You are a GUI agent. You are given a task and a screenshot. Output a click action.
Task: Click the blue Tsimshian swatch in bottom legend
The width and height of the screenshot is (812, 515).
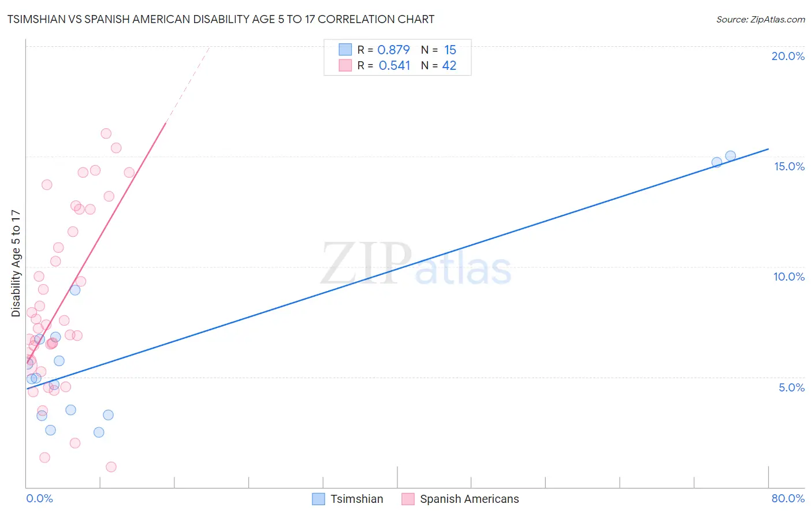coord(318,499)
